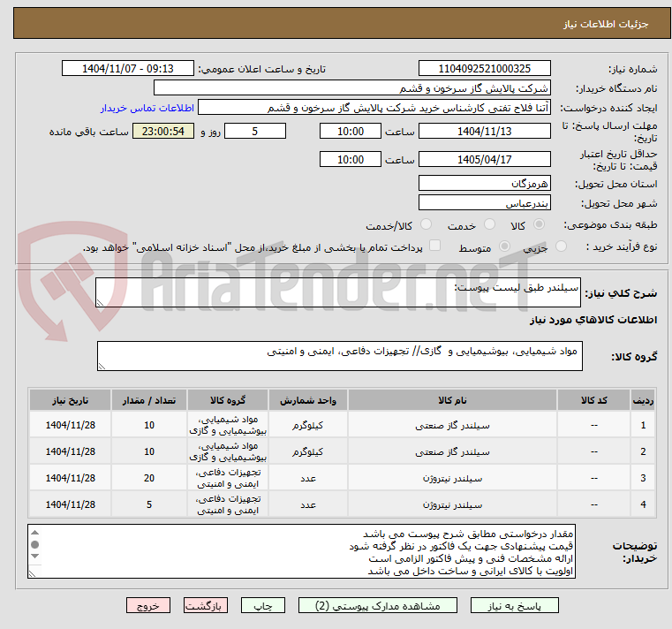Click unit عدد in row 4
This screenshot has width=672, height=629.
coord(308,505)
